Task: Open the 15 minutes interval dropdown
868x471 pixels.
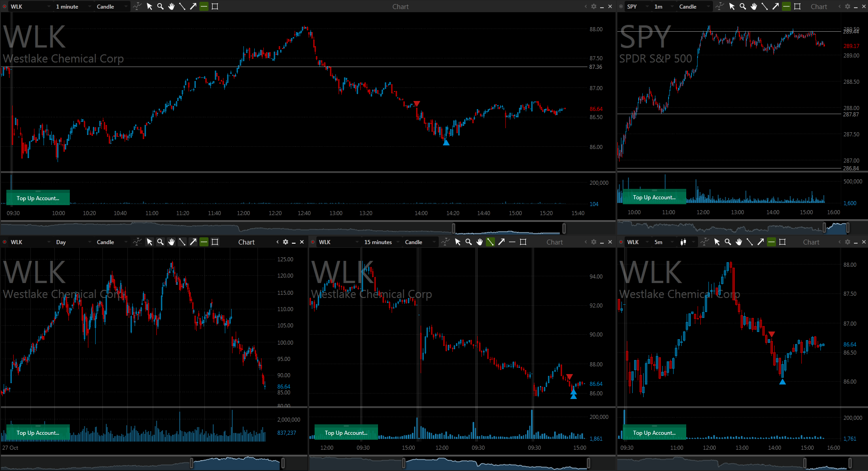Action: [382, 242]
